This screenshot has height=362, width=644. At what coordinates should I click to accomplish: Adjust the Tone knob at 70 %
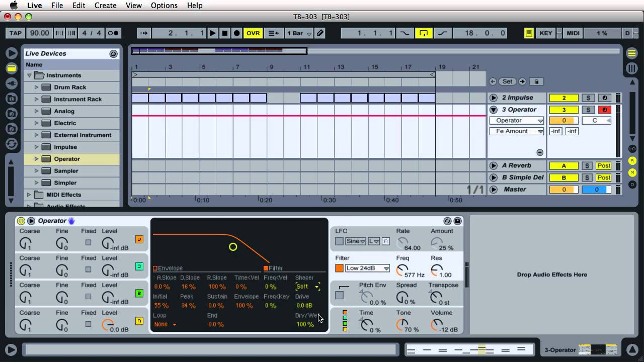(402, 325)
